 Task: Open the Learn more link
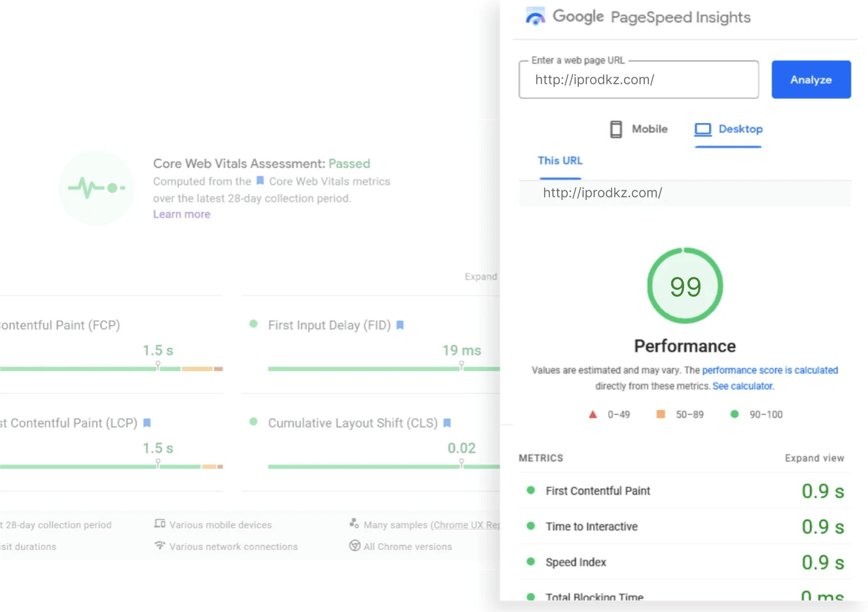point(182,214)
